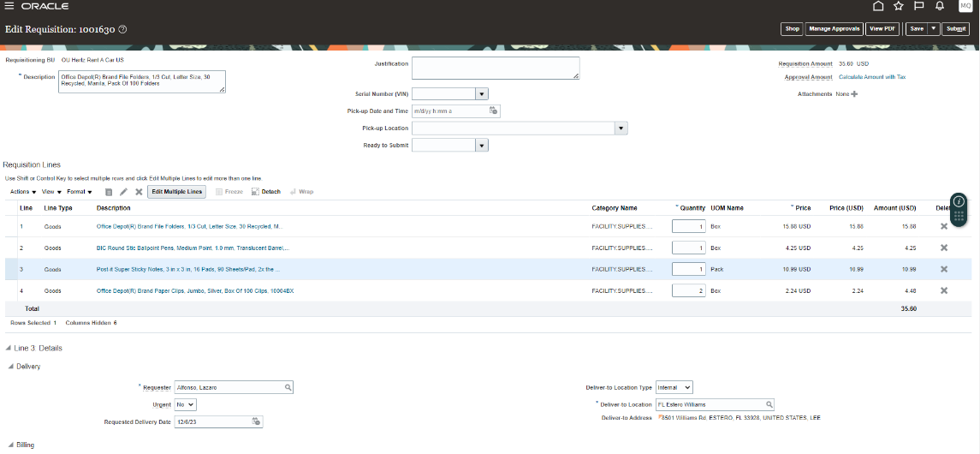Click the Category Name column header

[615, 208]
